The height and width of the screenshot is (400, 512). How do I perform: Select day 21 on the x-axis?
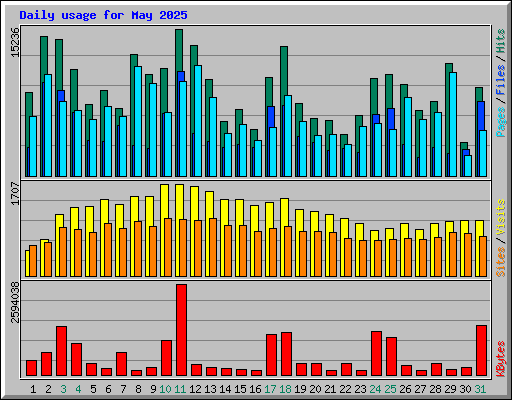pos(330,389)
